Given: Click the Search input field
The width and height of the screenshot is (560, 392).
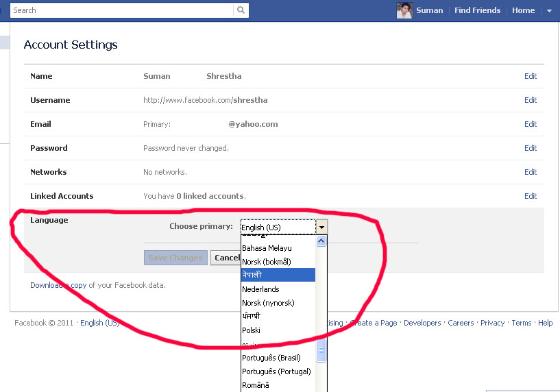Looking at the screenshot, I should 121,10.
